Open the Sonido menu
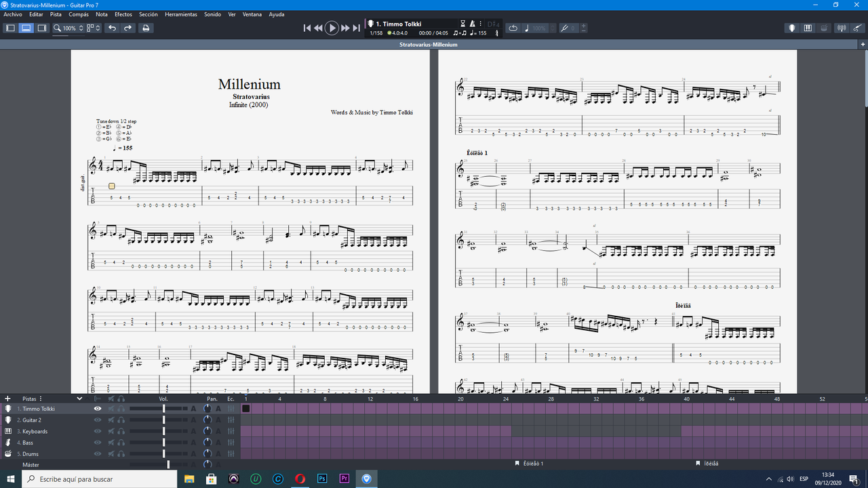Image resolution: width=868 pixels, height=488 pixels. (213, 14)
